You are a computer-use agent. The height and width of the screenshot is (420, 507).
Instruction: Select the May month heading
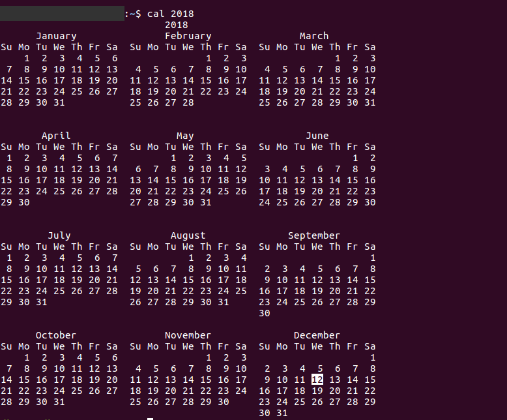tap(185, 136)
